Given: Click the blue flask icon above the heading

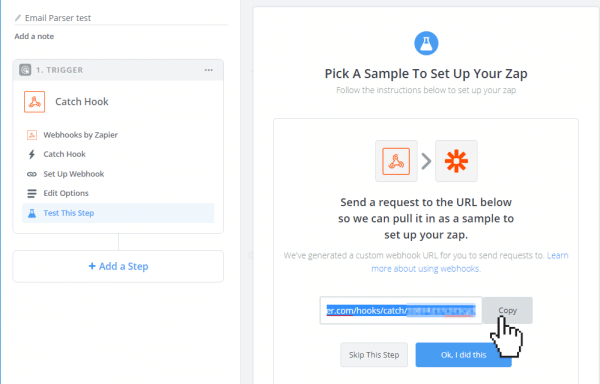Looking at the screenshot, I should coord(426,43).
